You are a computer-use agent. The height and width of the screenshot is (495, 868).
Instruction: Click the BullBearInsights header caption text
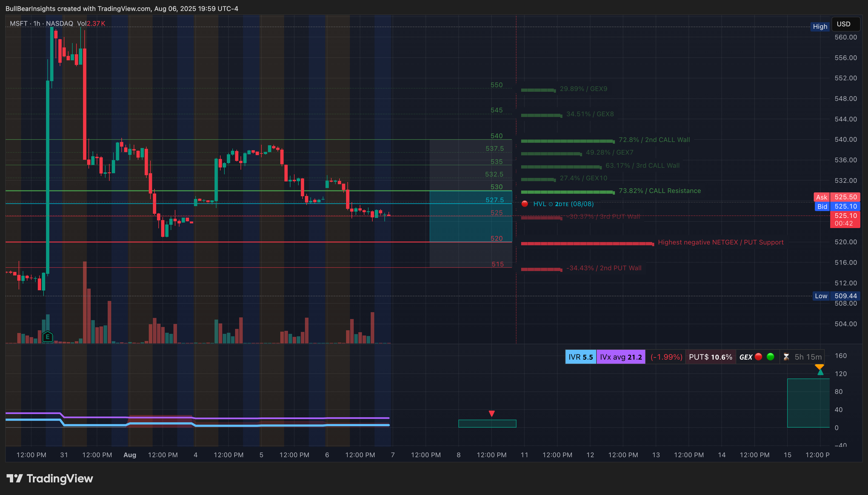[x=122, y=8]
